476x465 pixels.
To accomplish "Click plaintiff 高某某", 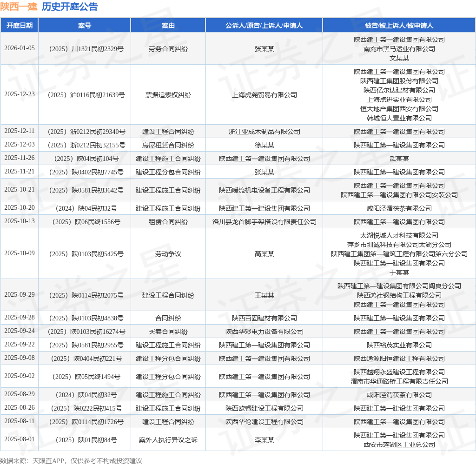I will (x=264, y=254).
